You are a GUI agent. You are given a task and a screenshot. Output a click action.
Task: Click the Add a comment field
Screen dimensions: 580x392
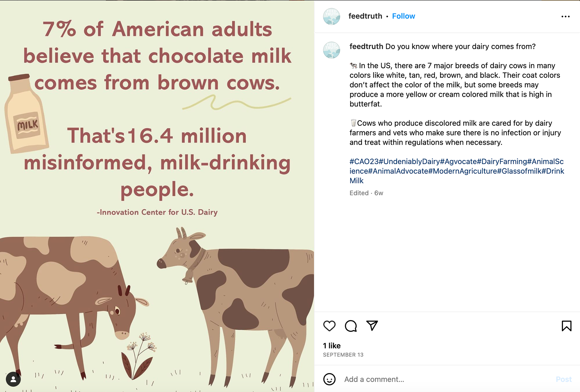point(447,379)
